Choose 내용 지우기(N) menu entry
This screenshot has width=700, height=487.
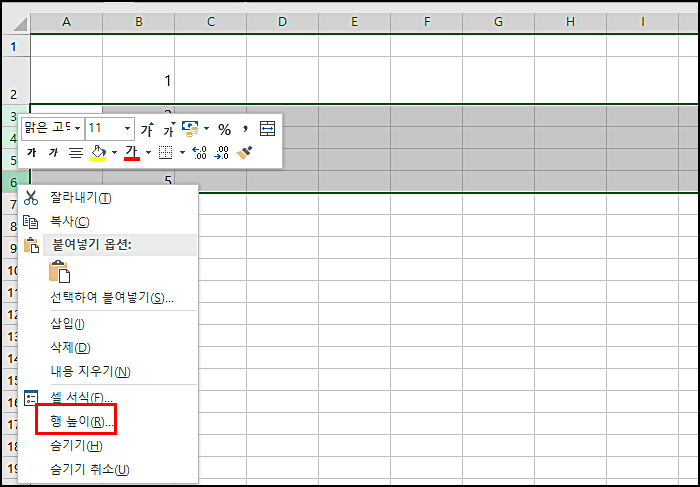tap(108, 371)
